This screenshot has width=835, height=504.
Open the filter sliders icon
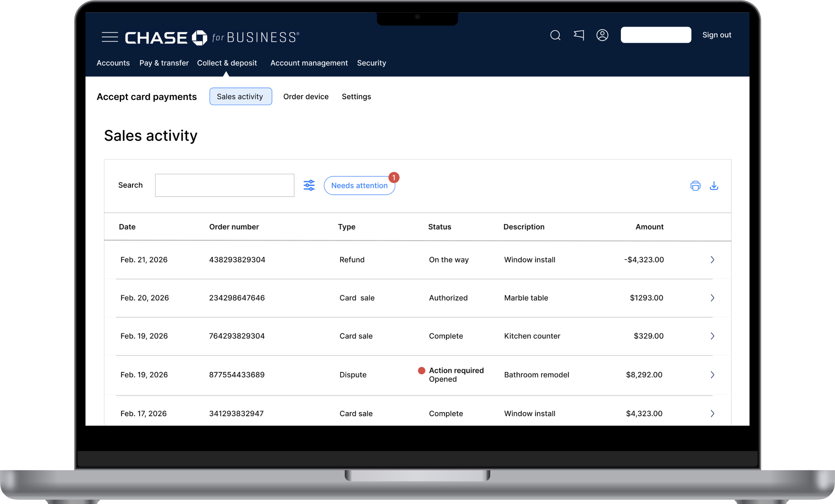(x=309, y=185)
